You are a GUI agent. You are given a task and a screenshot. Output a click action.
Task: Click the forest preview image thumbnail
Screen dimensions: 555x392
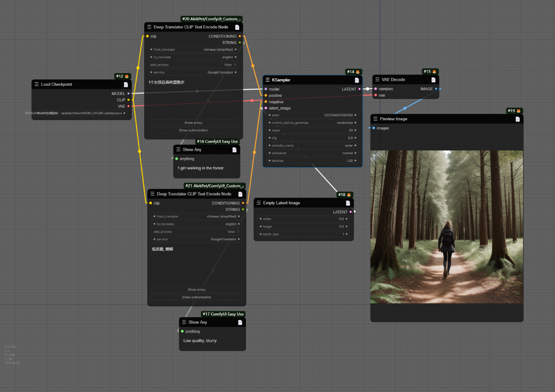point(447,227)
